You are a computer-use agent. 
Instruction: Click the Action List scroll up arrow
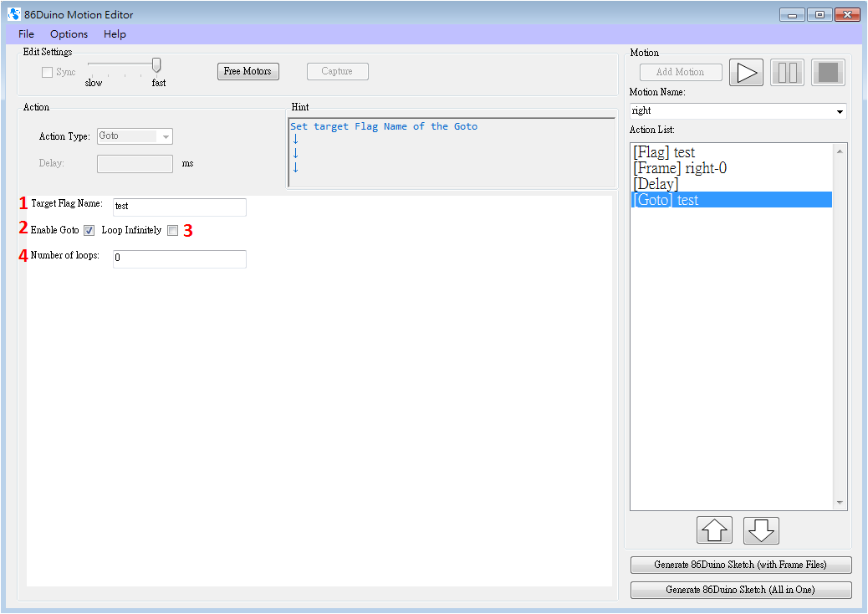[x=840, y=151]
